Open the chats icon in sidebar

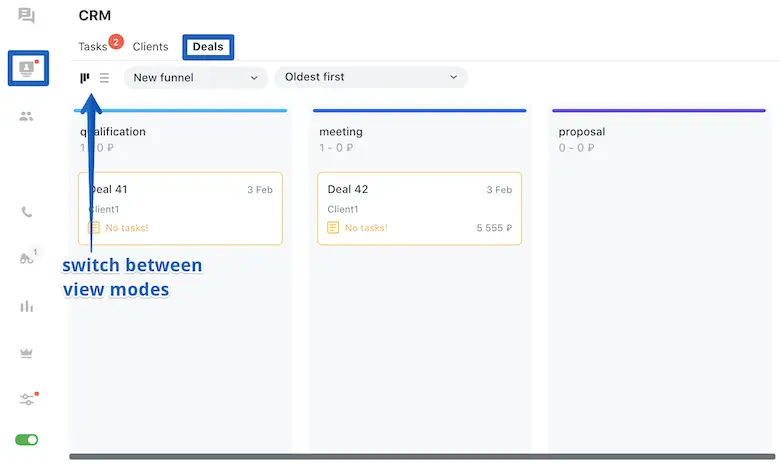pyautogui.click(x=26, y=16)
